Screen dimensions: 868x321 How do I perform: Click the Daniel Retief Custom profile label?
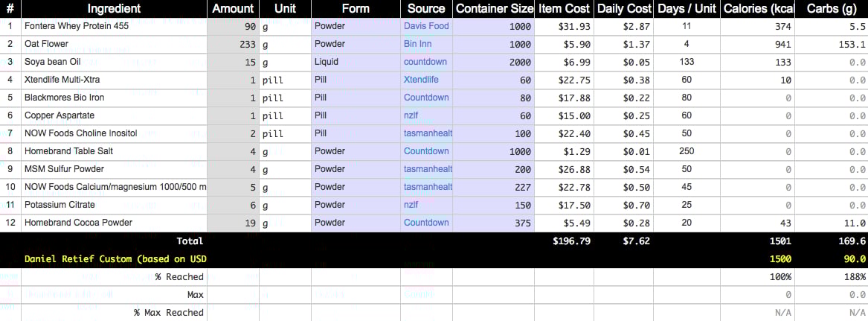pos(116,259)
